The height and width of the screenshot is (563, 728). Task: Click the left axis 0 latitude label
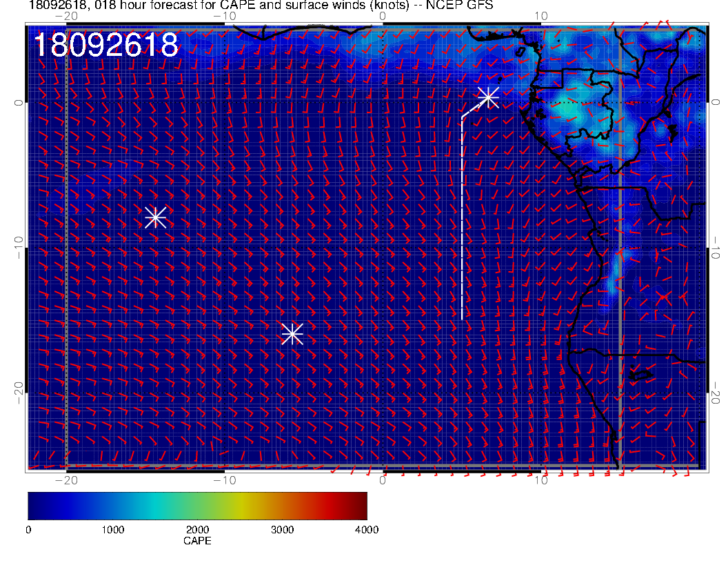point(18,102)
